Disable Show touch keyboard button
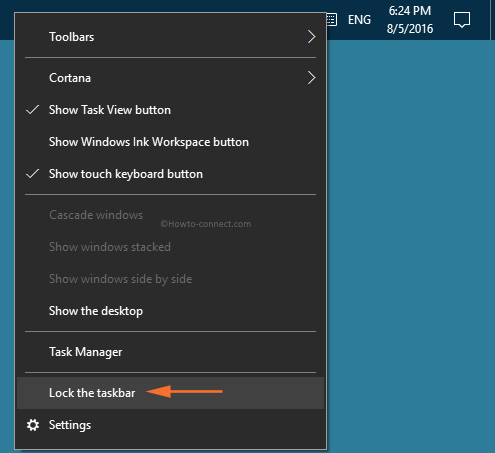Image resolution: width=495 pixels, height=453 pixels. [170, 174]
